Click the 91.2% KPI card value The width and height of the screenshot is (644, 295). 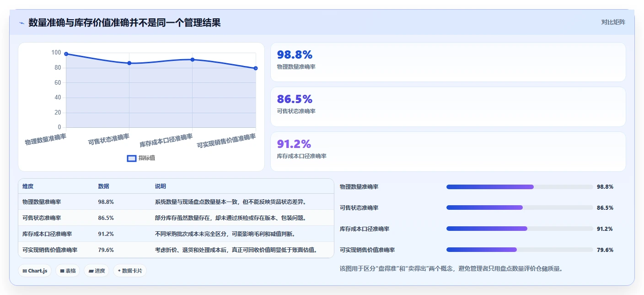pos(294,144)
